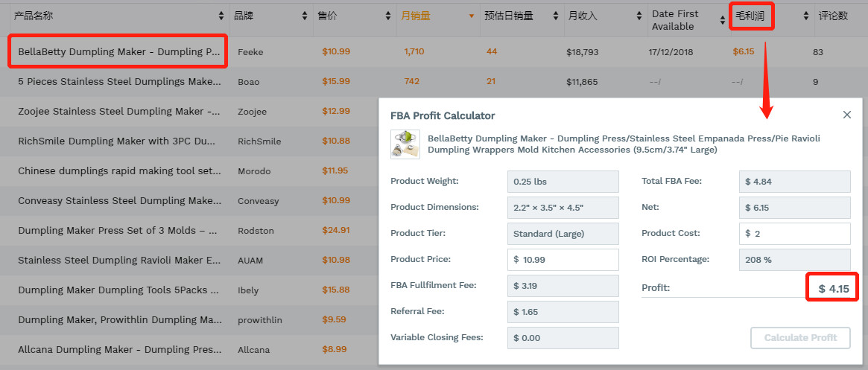
Task: Sort by Date First Available arrows
Action: [722, 16]
